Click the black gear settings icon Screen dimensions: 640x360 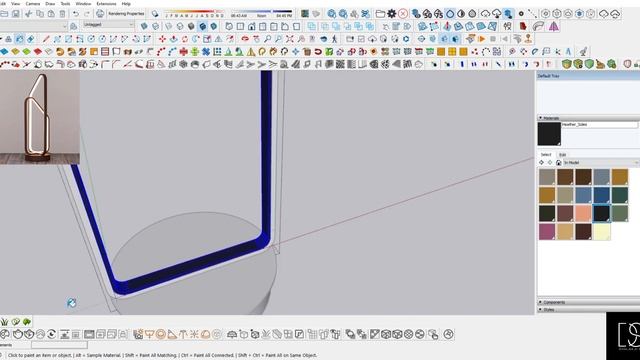391,14
